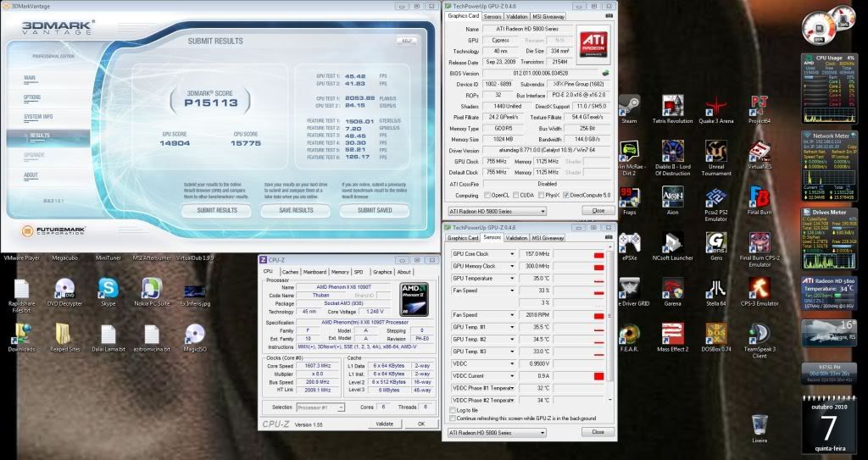Expand the GPU Core Clock sensor dropdown
Viewport: 868px width, 460px height.
click(x=513, y=253)
